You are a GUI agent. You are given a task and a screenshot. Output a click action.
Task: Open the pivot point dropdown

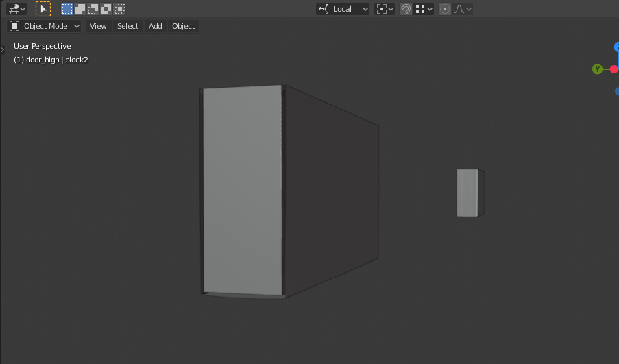click(385, 9)
